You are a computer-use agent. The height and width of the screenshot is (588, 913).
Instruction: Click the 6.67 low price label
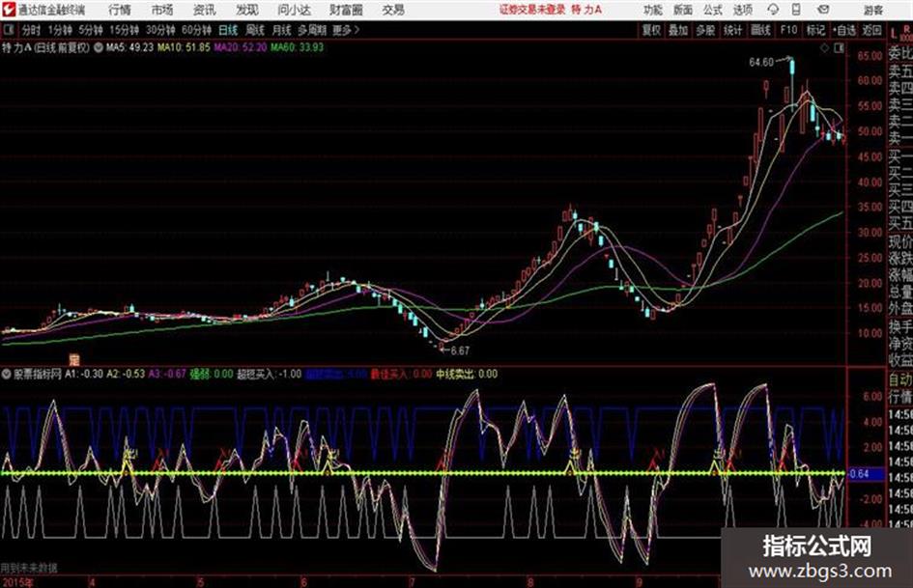tap(460, 350)
